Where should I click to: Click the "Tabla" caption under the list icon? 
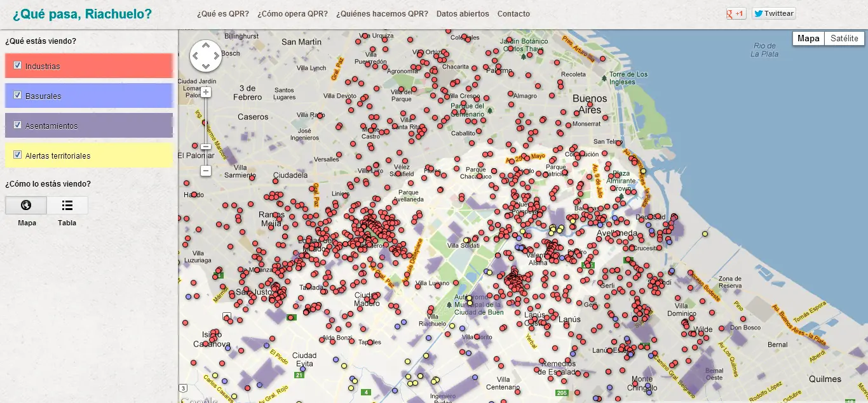click(67, 223)
